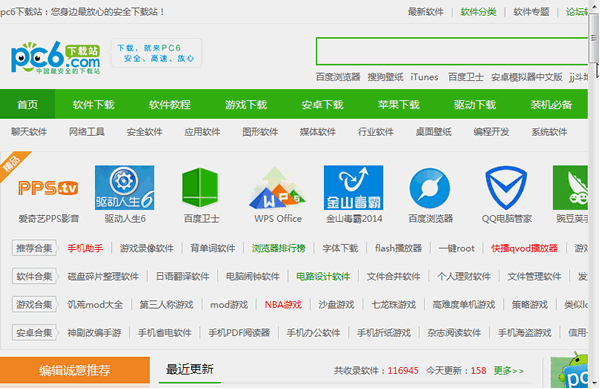Open the 编程开发 category

point(491,132)
